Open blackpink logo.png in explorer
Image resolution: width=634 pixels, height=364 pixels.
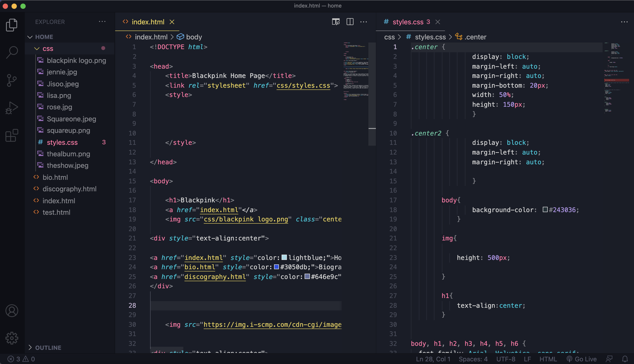click(x=76, y=60)
